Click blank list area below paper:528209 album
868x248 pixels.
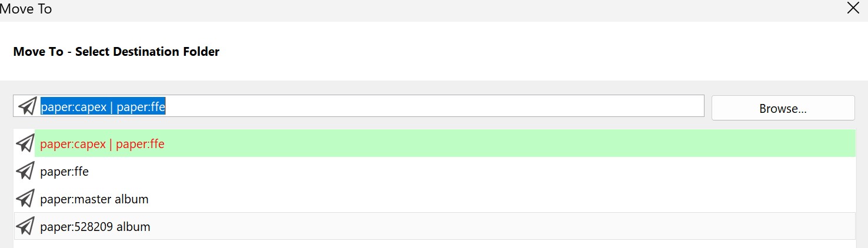click(x=435, y=244)
